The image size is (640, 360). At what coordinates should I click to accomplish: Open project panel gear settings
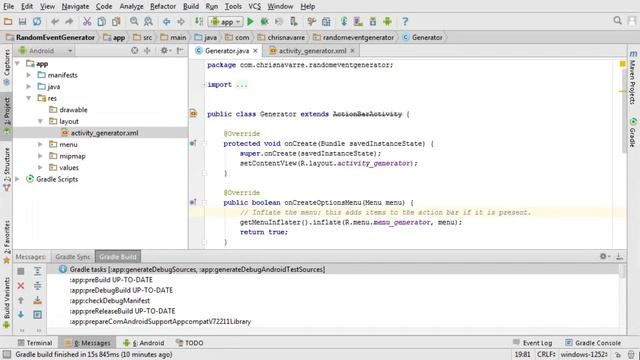coord(165,51)
